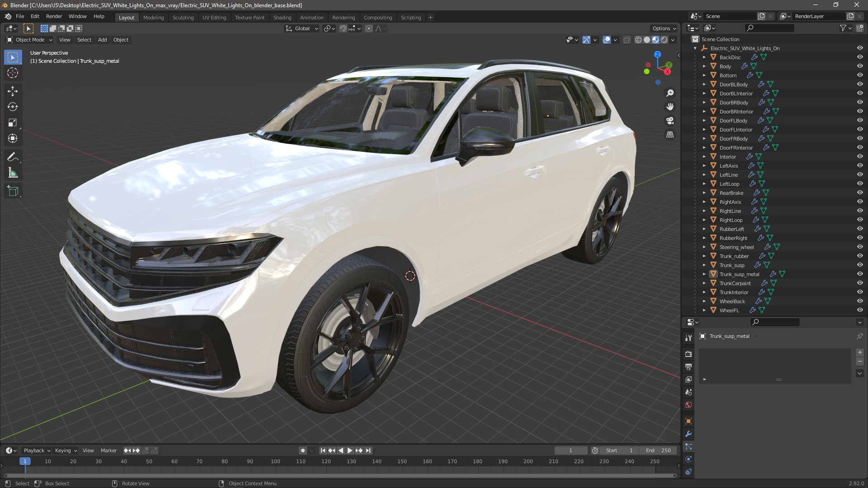Open the Physics properties tab
The width and height of the screenshot is (868, 488).
[689, 459]
